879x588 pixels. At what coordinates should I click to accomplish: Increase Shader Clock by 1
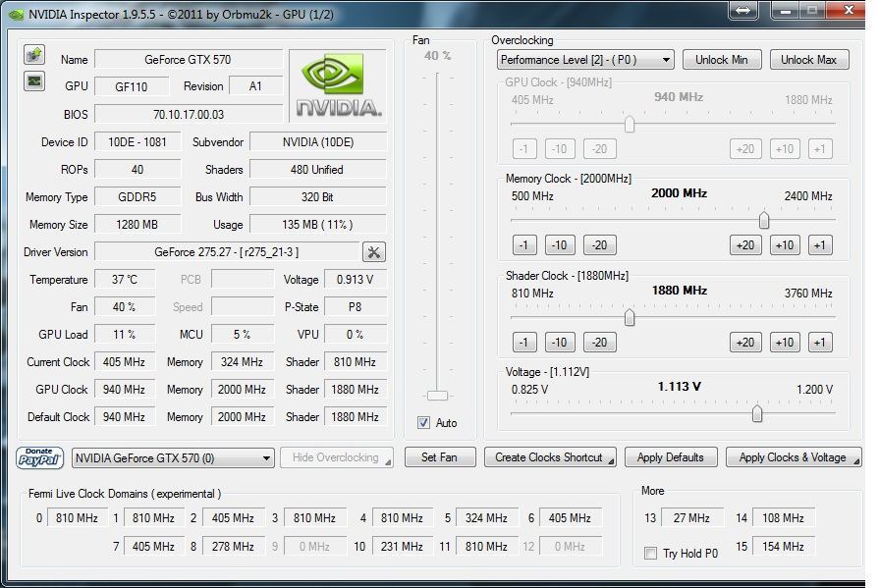click(820, 342)
